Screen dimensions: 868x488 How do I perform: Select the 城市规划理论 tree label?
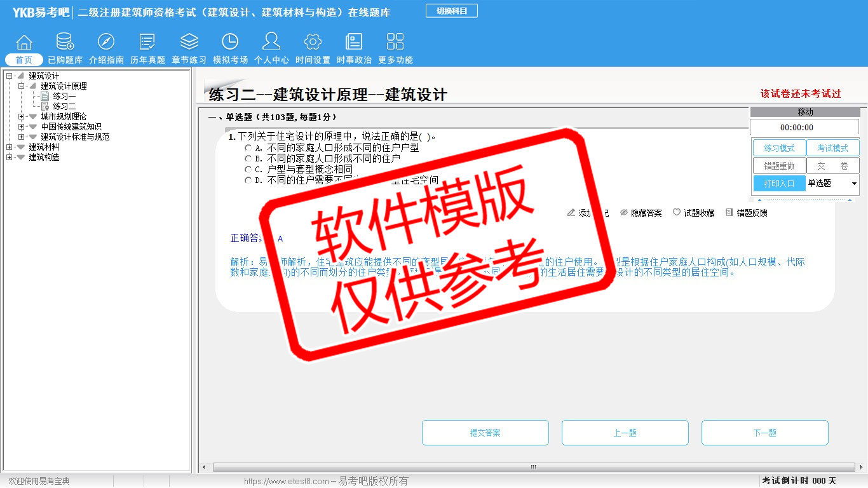click(64, 116)
